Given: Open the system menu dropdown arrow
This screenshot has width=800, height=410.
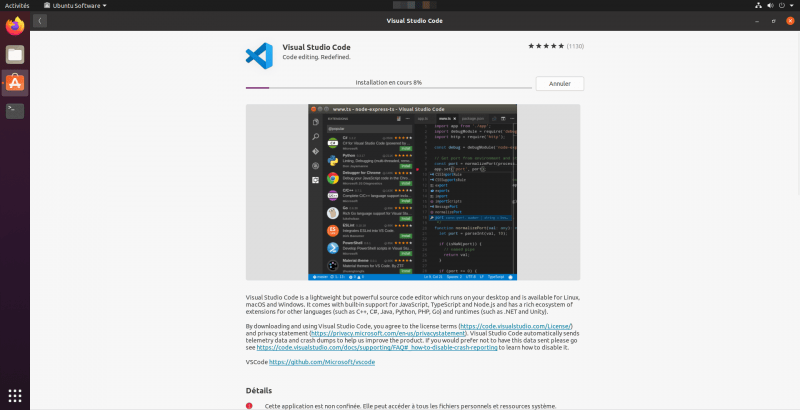Looking at the screenshot, I should [792, 6].
